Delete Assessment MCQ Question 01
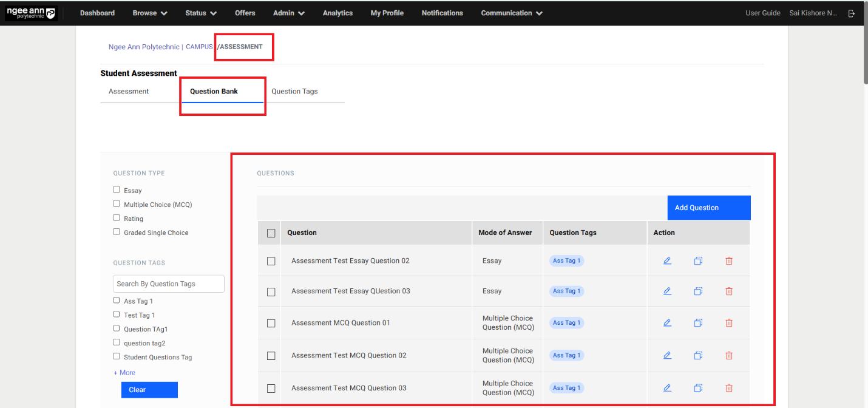This screenshot has width=868, height=408. [x=729, y=323]
